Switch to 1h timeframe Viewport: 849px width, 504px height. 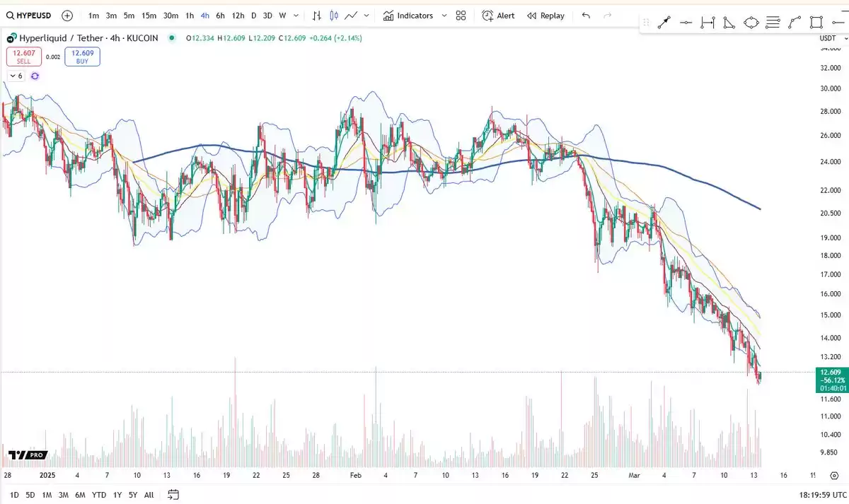pyautogui.click(x=190, y=15)
